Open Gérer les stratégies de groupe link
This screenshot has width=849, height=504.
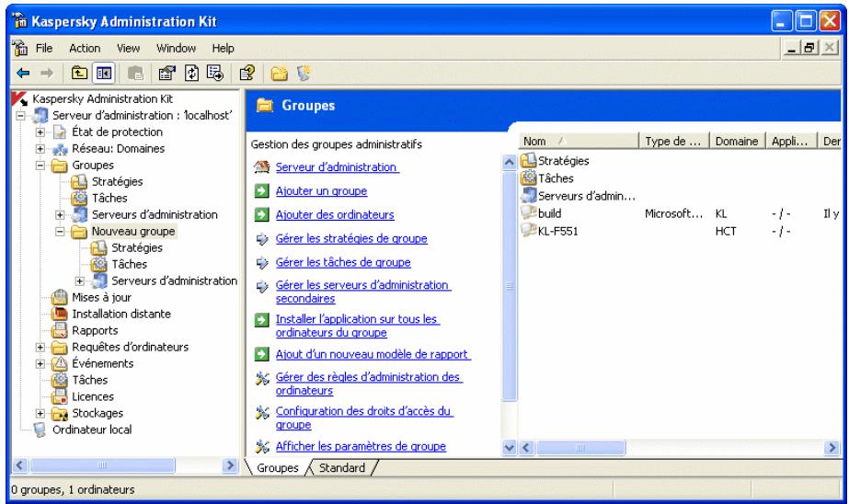point(351,239)
